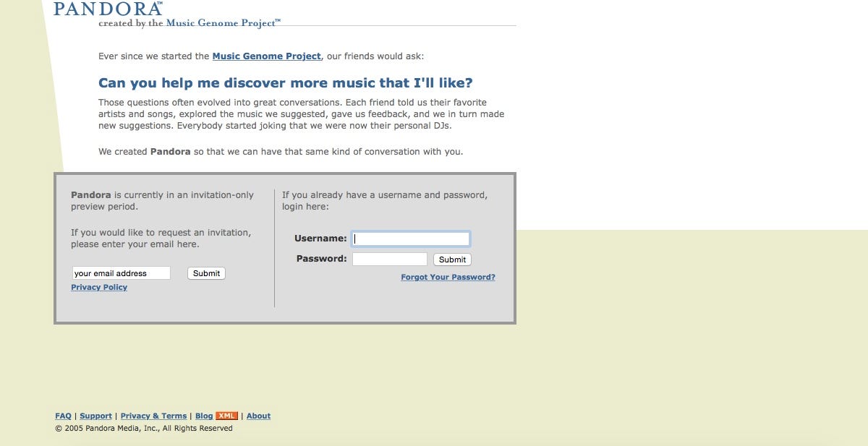Image resolution: width=868 pixels, height=446 pixels.
Task: Click the Music Genome Project tagline under logo
Action: tap(190, 23)
